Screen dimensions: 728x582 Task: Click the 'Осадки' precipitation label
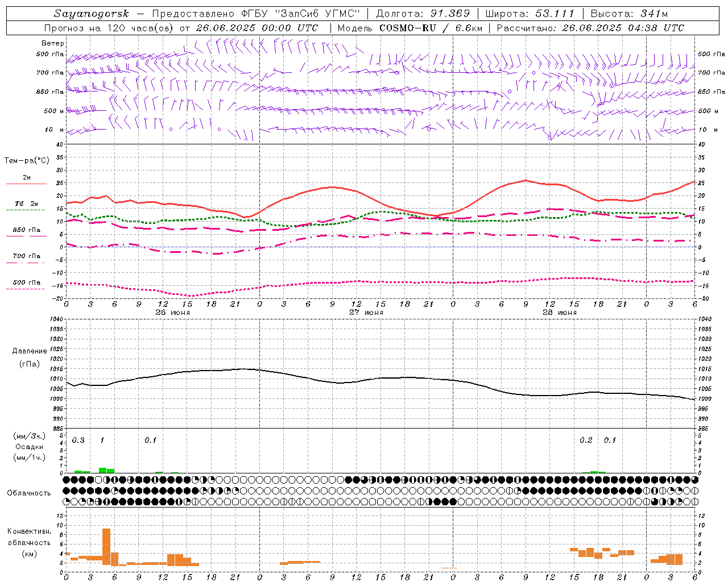30,447
